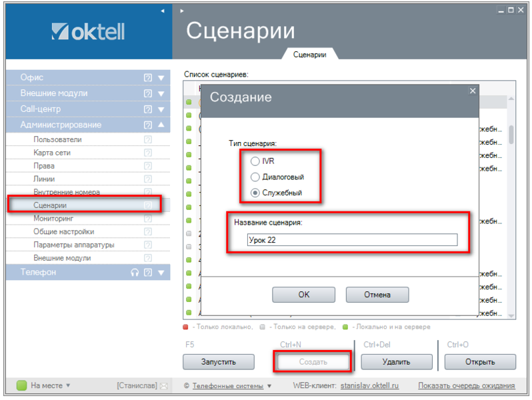This screenshot has height=400, width=532.
Task: Click the envelope icon near Станислав
Action: pyautogui.click(x=164, y=386)
